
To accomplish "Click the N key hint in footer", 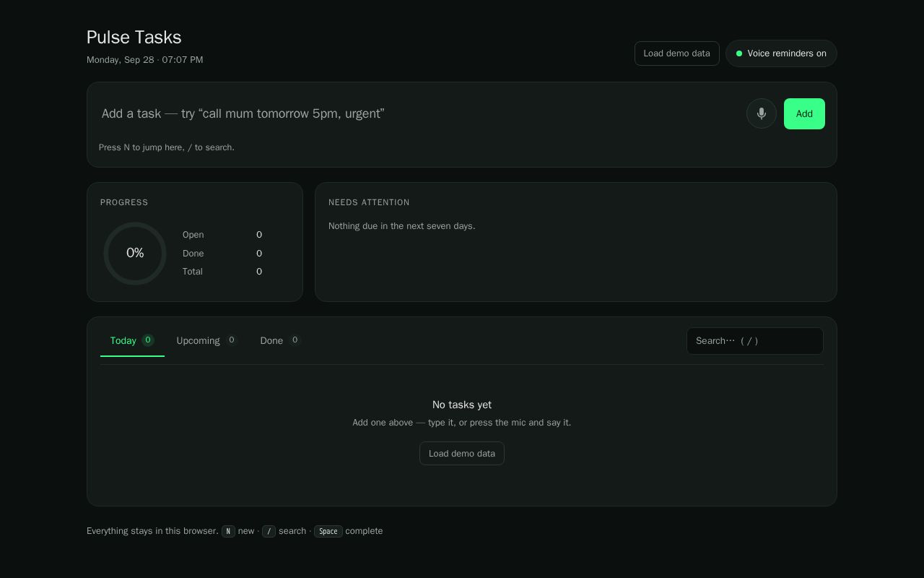I will (x=228, y=531).
